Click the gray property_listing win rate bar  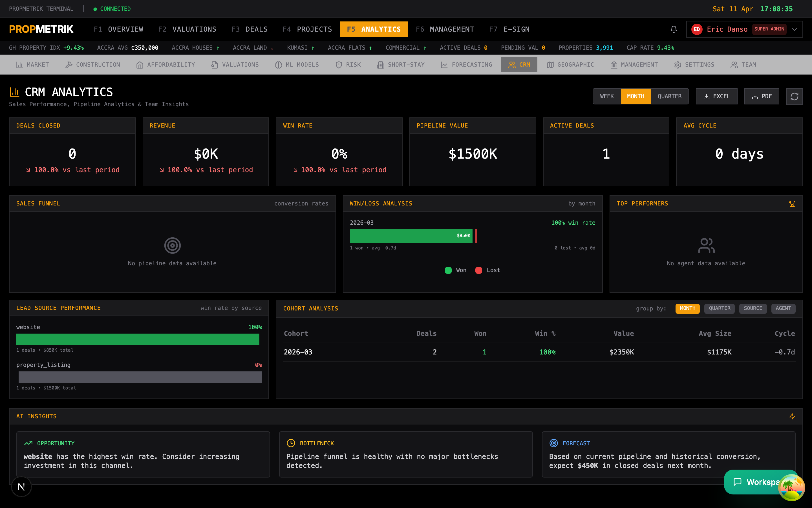click(x=140, y=377)
